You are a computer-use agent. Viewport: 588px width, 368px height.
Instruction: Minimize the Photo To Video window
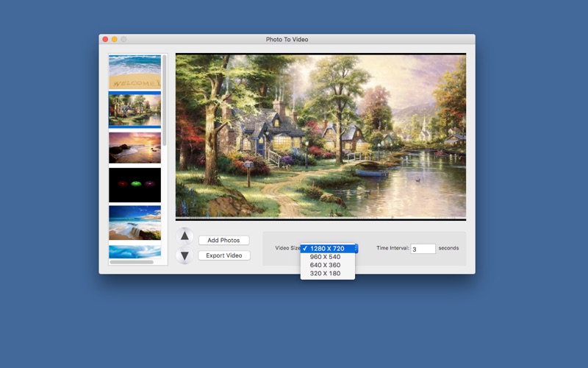click(115, 40)
